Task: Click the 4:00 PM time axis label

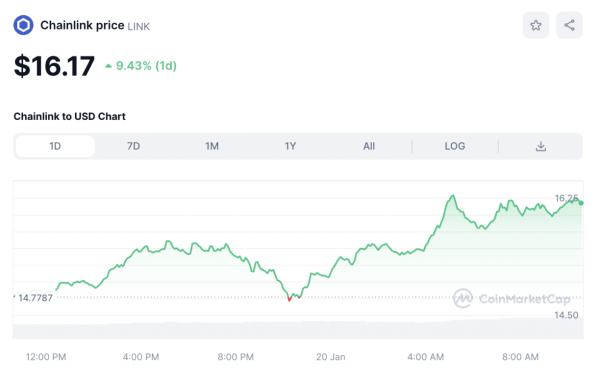Action: click(141, 357)
